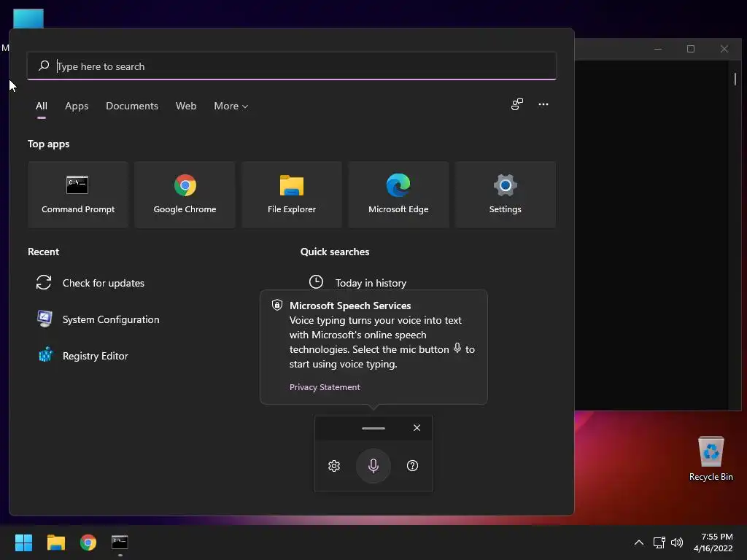Switch to the Web search tab

[186, 106]
